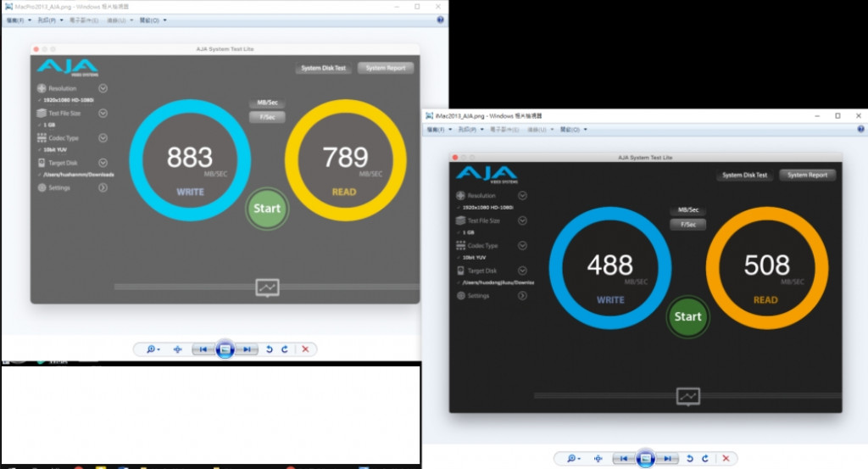Rotate counterclockwise in MacPro2013_AJA viewer
The height and width of the screenshot is (469, 868).
(269, 349)
